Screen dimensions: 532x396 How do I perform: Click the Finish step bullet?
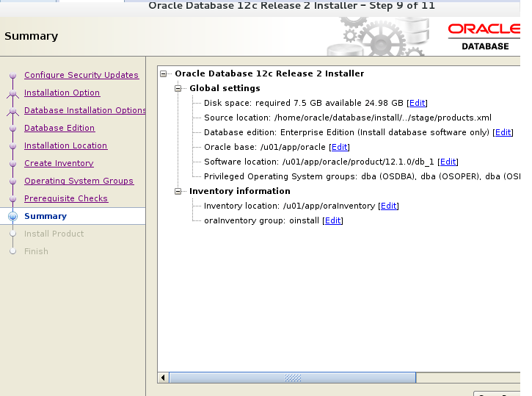[13, 252]
